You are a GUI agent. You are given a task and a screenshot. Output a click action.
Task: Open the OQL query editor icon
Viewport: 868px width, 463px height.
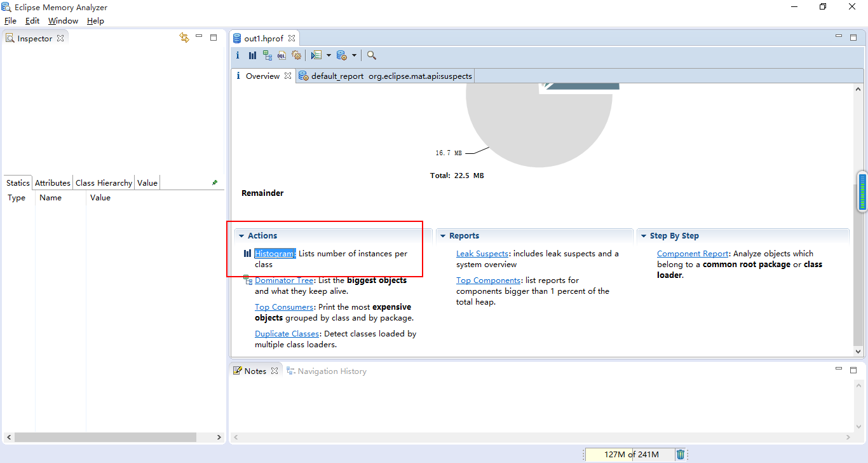click(x=281, y=55)
